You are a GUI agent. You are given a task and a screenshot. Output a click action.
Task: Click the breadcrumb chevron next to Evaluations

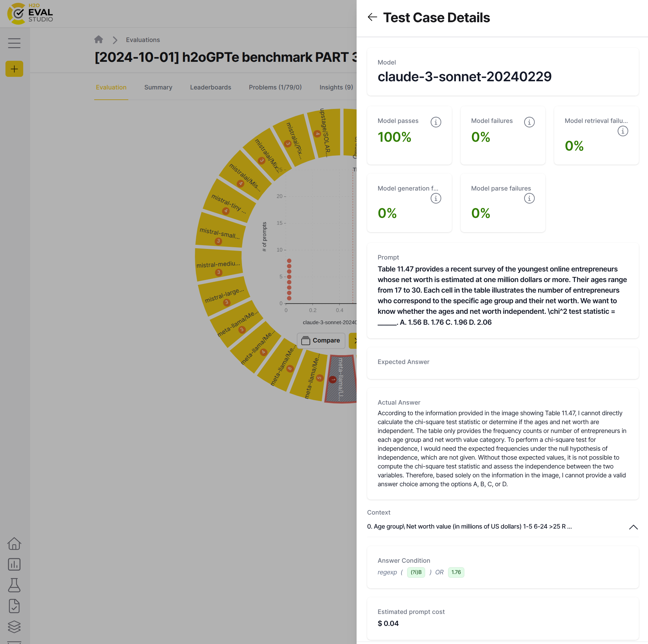tap(115, 40)
